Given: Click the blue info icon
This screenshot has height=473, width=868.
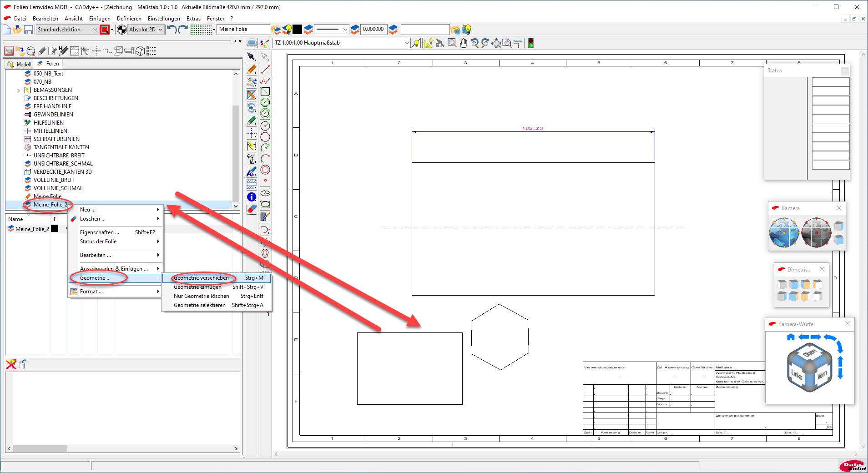Looking at the screenshot, I should pyautogui.click(x=252, y=197).
